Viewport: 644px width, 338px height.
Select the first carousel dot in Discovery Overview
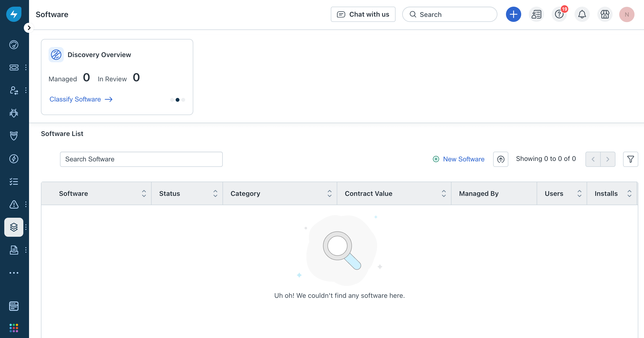click(x=172, y=100)
